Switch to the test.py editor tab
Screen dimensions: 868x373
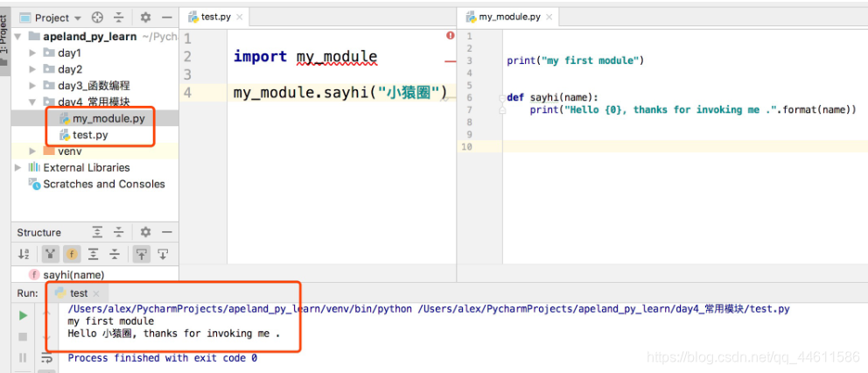(x=214, y=17)
